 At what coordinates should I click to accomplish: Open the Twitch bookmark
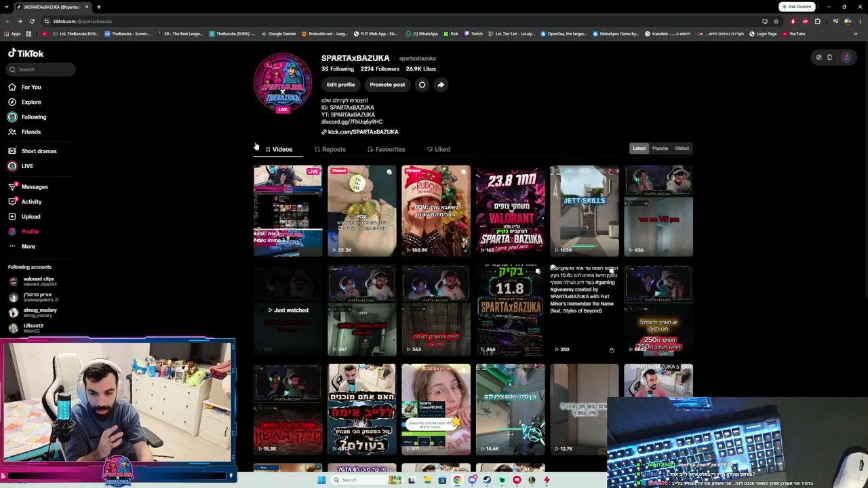(473, 34)
